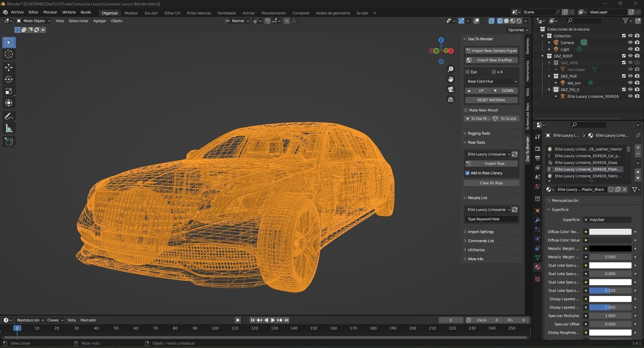Activate the Rotate tool

point(9,79)
